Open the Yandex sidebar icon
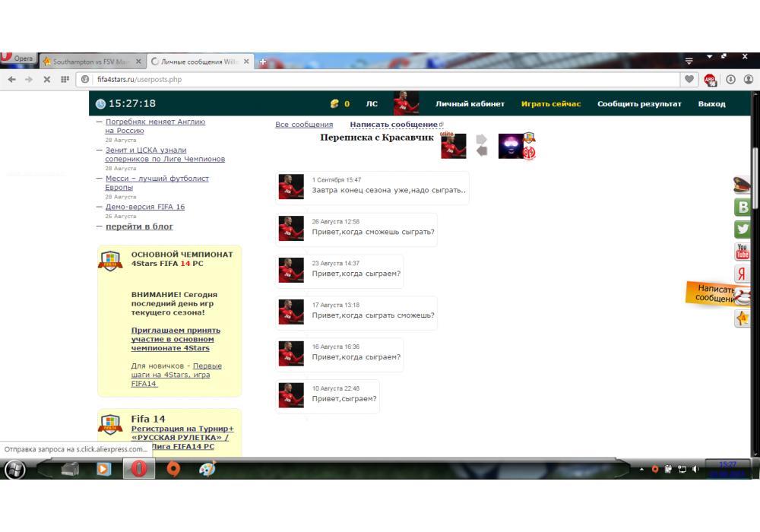Viewport: 760px width, 532px height. coord(742,274)
